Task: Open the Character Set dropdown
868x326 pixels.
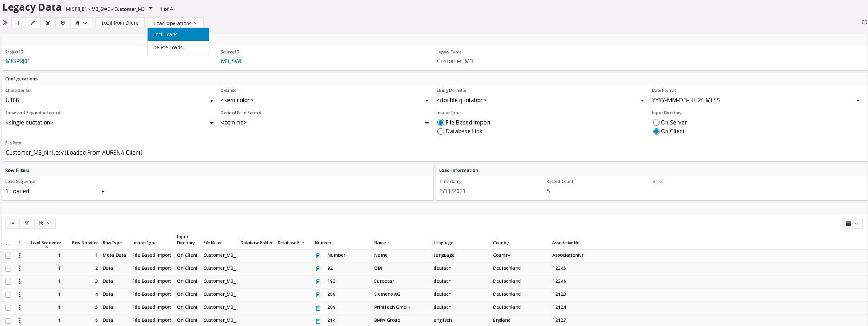Action: point(211,101)
